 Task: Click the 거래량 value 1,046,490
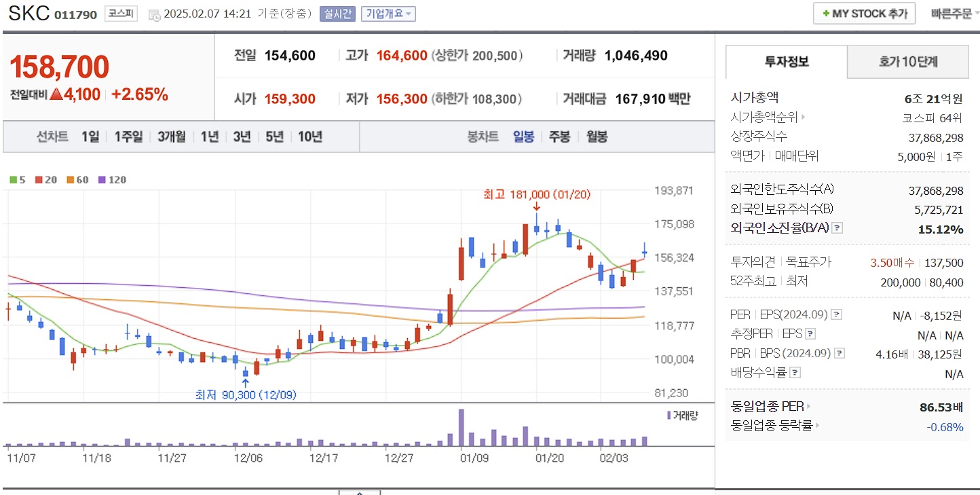point(636,56)
